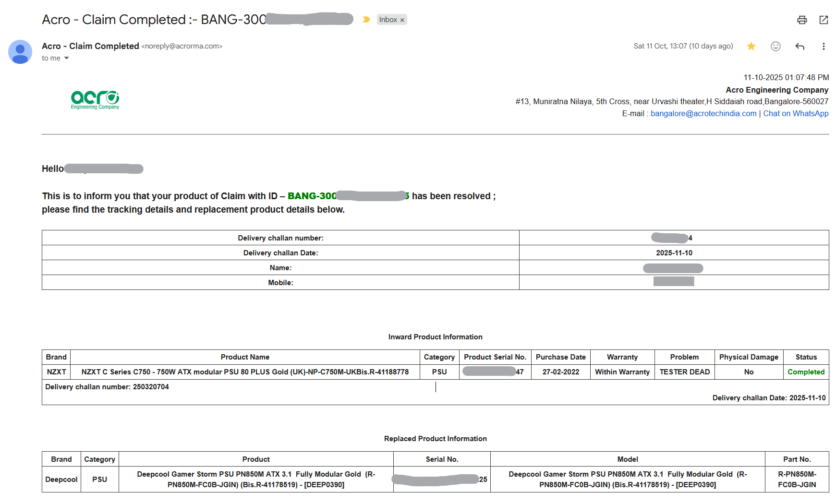The width and height of the screenshot is (836, 504).
Task: Click the R-PN850M-FC0B-JGIN part number cell
Action: [x=797, y=479]
